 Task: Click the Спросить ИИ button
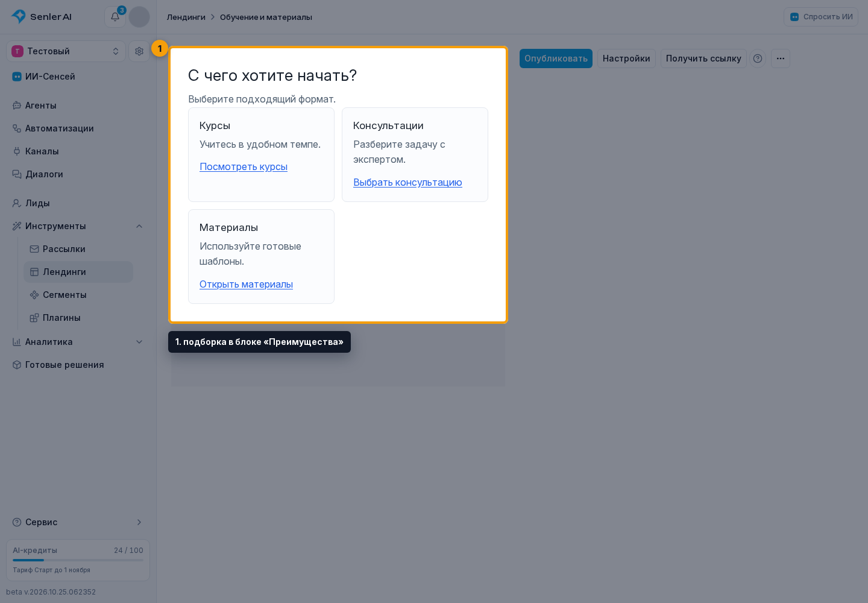pyautogui.click(x=821, y=17)
